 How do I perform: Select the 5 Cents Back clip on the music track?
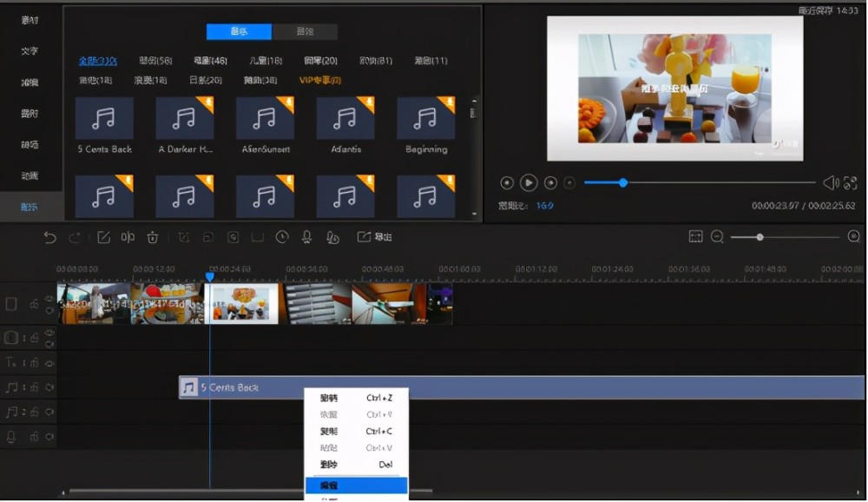(522, 387)
